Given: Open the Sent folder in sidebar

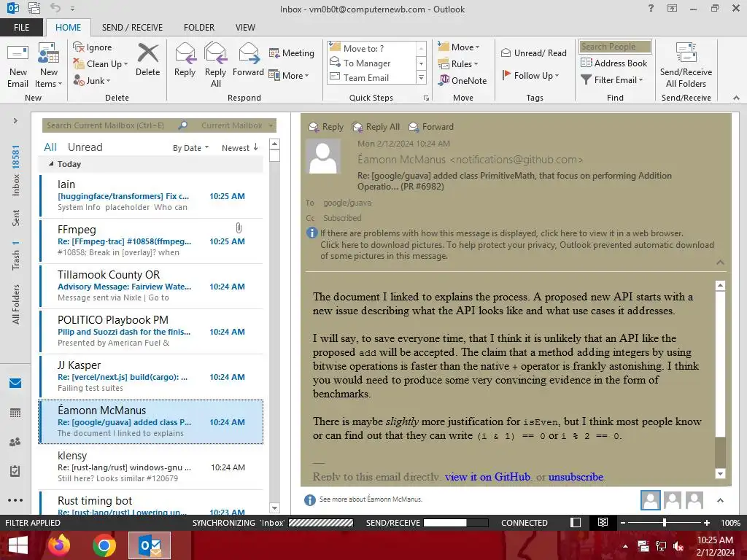Looking at the screenshot, I should coord(16,217).
